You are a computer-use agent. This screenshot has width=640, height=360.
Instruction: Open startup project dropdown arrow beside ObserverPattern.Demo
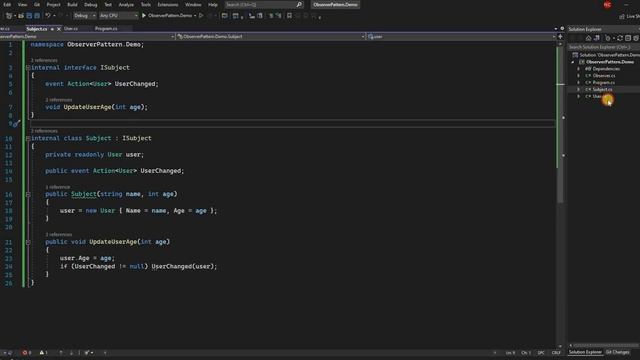click(195, 16)
